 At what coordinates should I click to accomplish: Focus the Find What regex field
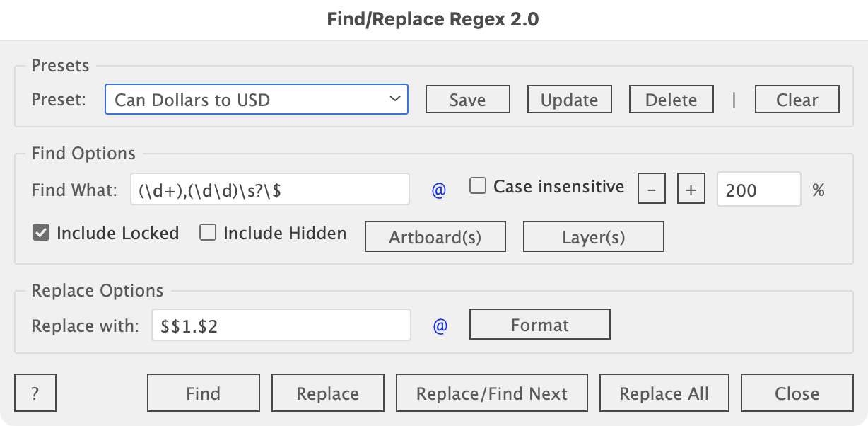(x=269, y=190)
